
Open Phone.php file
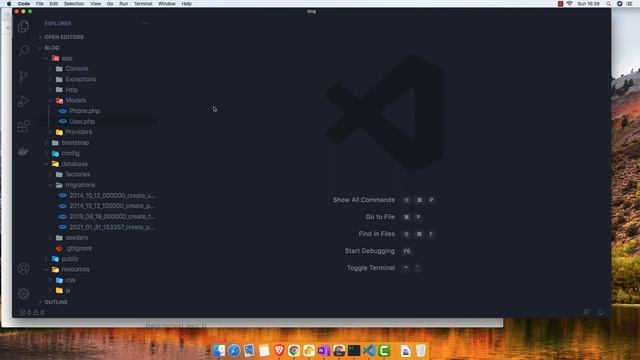84,111
